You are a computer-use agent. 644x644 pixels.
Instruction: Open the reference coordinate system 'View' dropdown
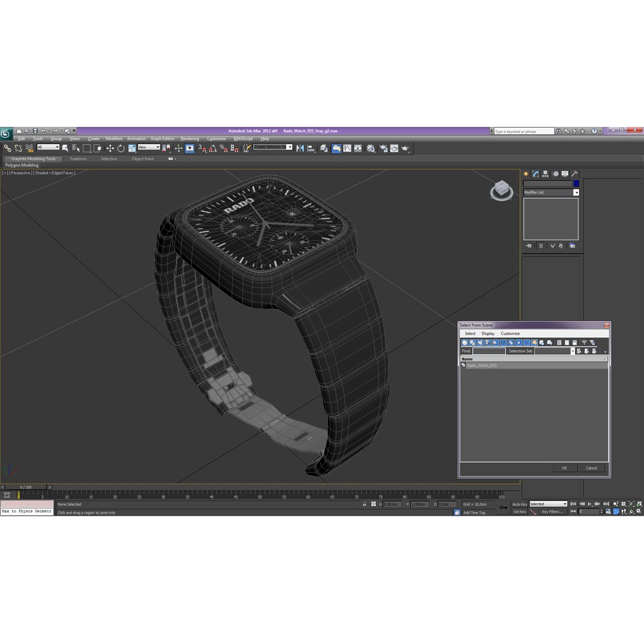point(148,147)
